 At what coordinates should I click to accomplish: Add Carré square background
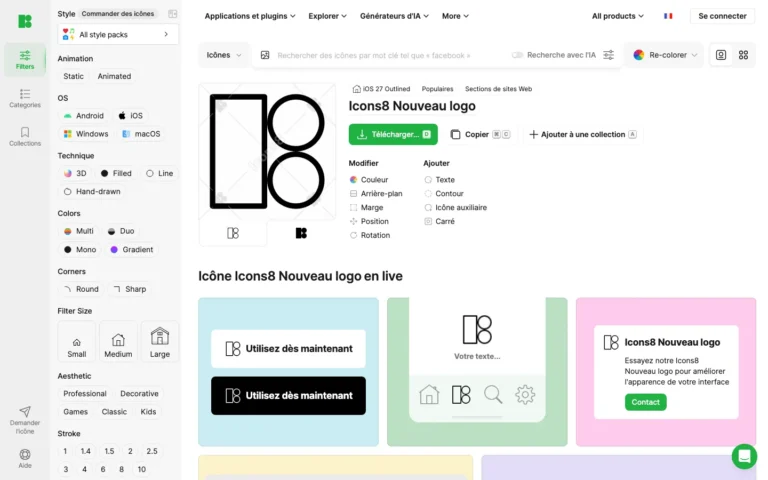439,221
